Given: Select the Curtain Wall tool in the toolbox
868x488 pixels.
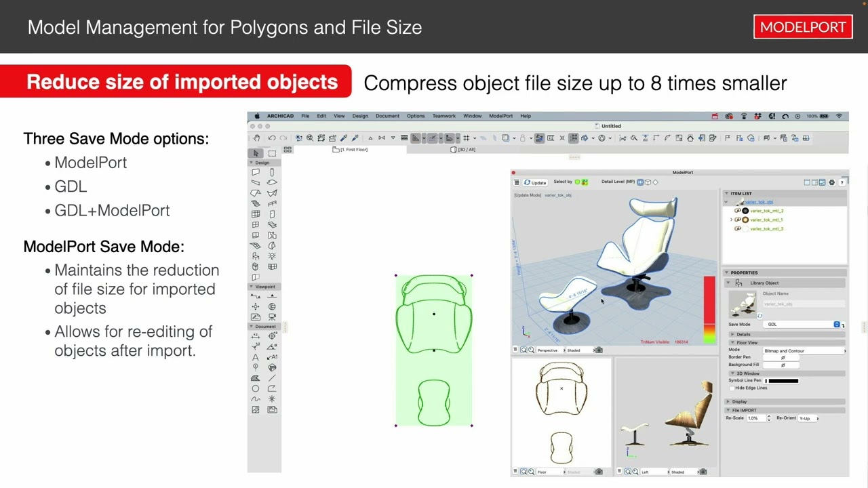Looking at the screenshot, I should 256,214.
